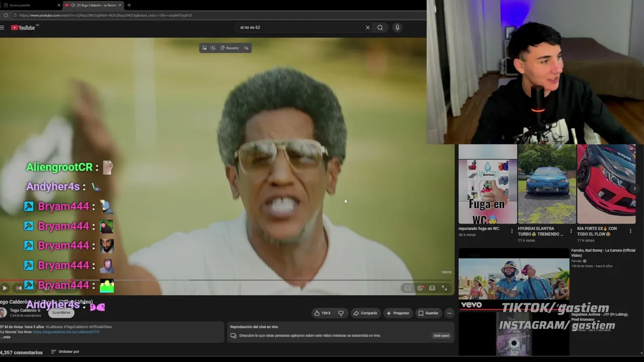The height and width of the screenshot is (362, 644).
Task: Enter fullscreen mode
Action: click(444, 288)
